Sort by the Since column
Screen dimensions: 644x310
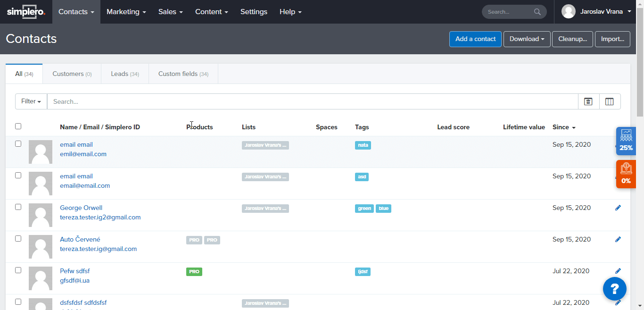[564, 127]
